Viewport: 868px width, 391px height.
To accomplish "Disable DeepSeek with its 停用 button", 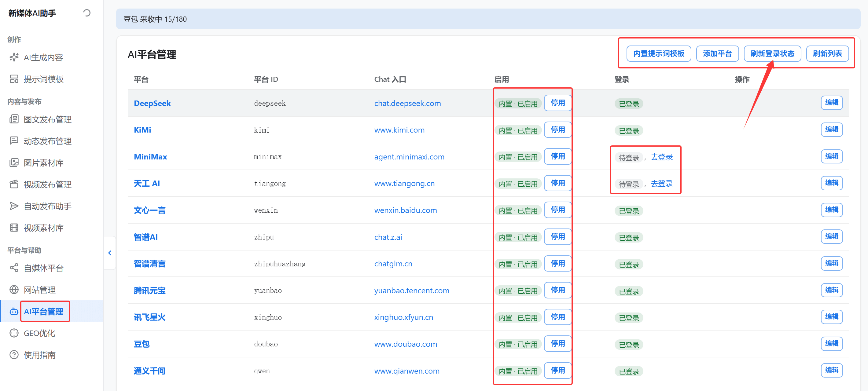I will [x=558, y=103].
